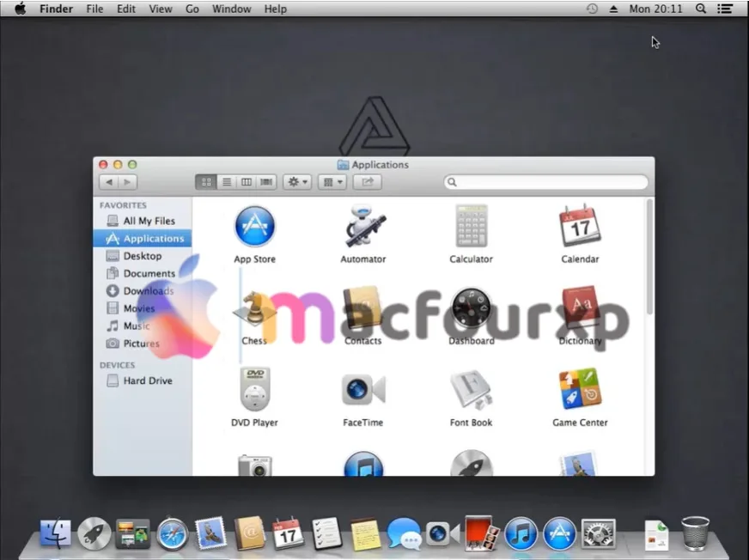Image resolution: width=749 pixels, height=560 pixels.
Task: Open System Preferences from the Dock
Action: pos(598,533)
